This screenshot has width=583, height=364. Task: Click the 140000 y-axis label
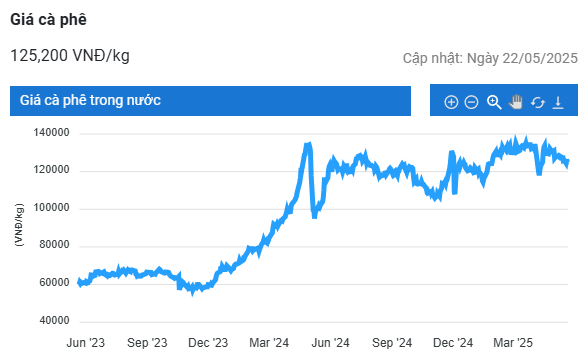51,133
